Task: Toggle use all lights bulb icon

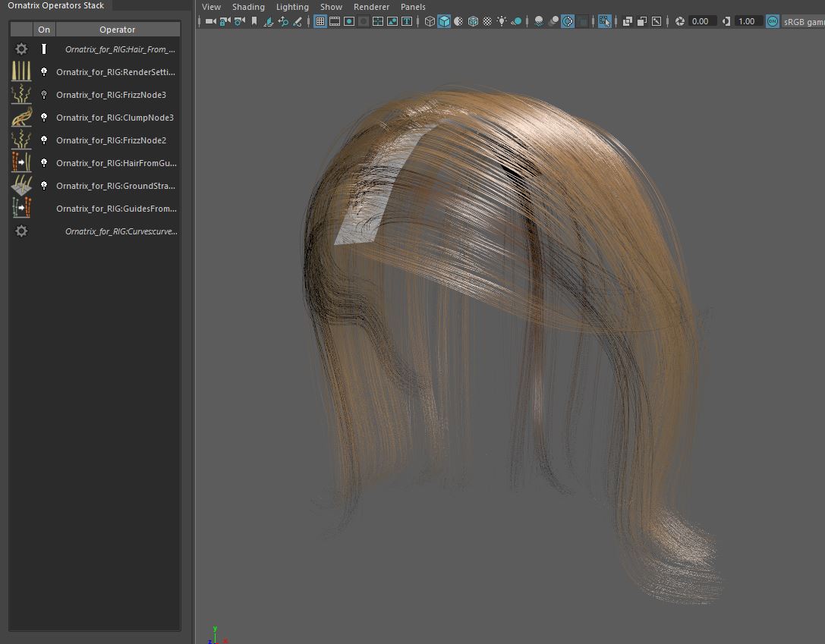Action: pos(502,21)
